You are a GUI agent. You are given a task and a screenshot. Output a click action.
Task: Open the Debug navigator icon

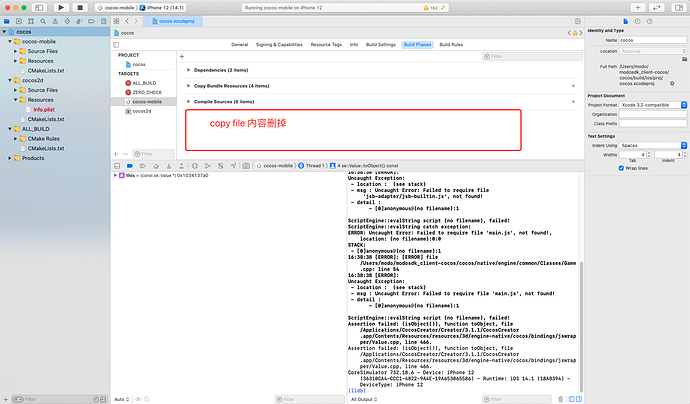79,21
